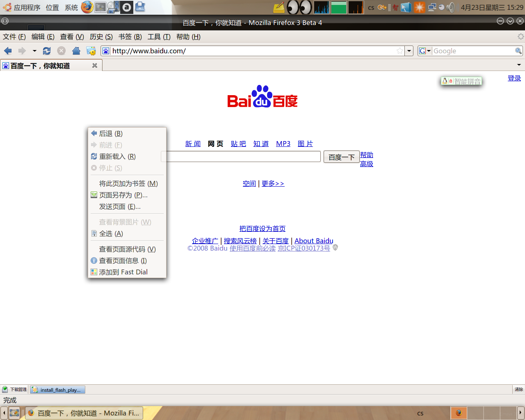The height and width of the screenshot is (420, 525).
Task: Click the Forward arrow toolbar button
Action: (22, 51)
